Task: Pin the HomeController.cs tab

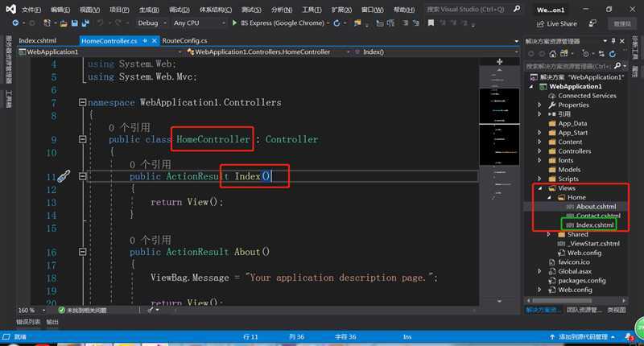Action: pos(145,40)
